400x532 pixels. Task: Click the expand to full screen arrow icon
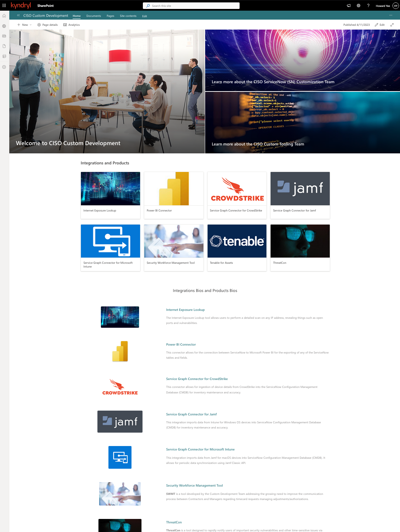tap(392, 25)
